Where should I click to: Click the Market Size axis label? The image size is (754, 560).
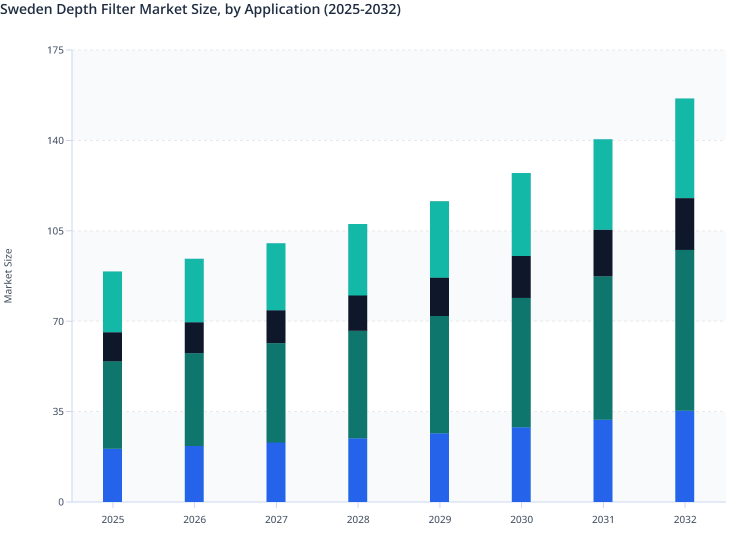click(9, 274)
